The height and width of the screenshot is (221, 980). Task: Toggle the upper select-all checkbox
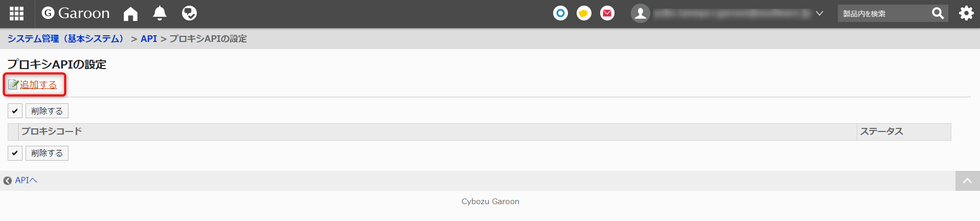point(15,111)
